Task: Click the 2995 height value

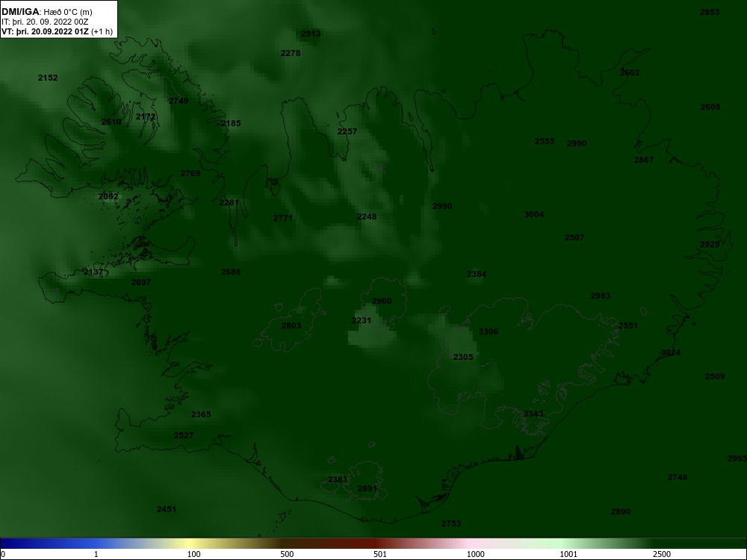Action: click(x=737, y=458)
